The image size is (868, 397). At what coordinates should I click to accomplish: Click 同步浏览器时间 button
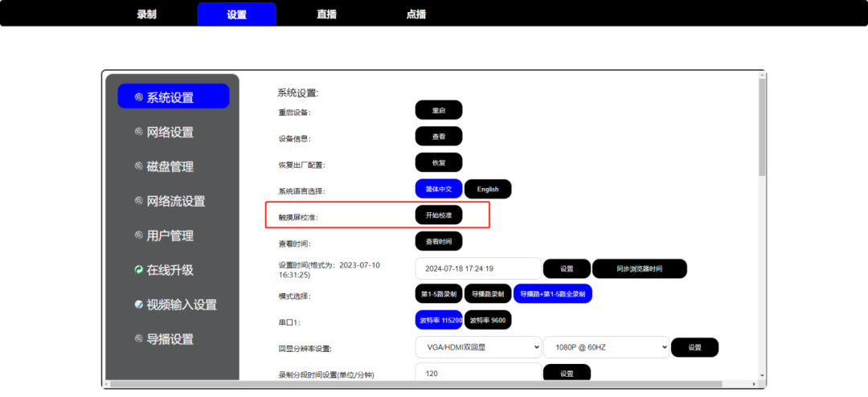coord(640,268)
